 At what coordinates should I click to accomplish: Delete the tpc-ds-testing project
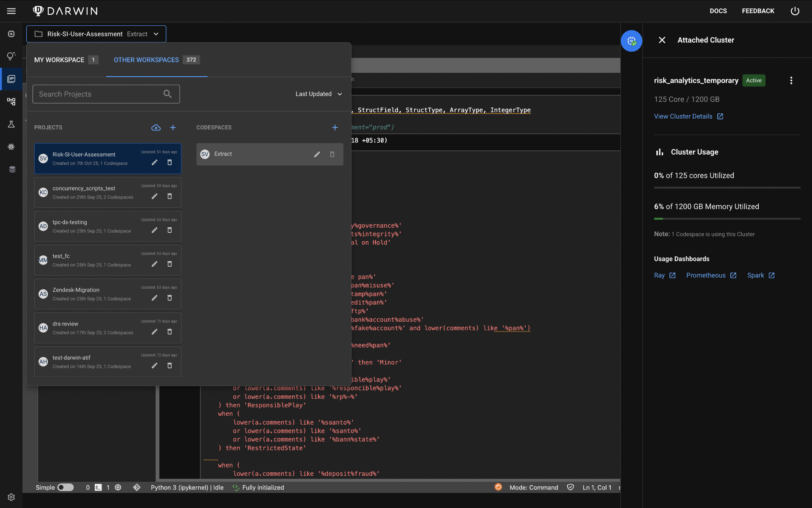(x=170, y=230)
